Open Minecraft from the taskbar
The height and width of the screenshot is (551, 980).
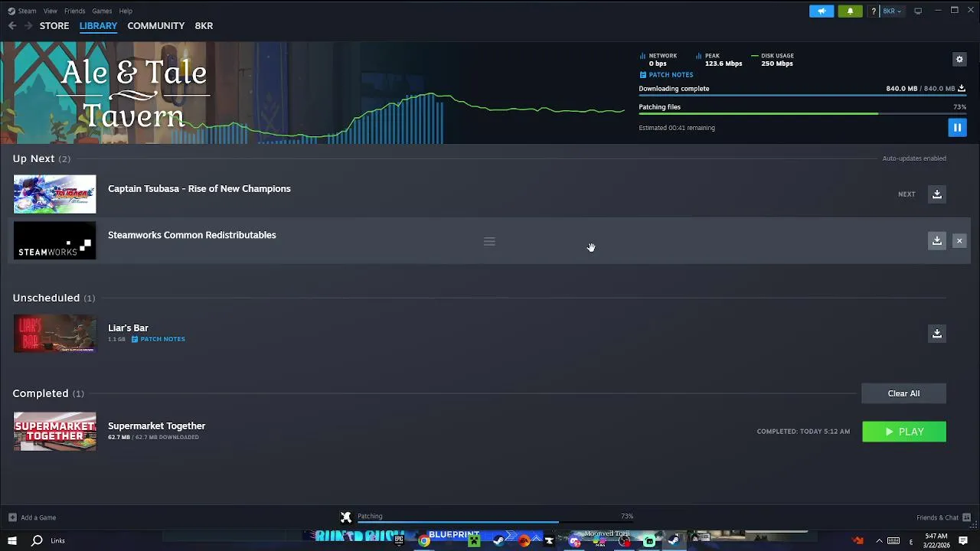pos(474,541)
